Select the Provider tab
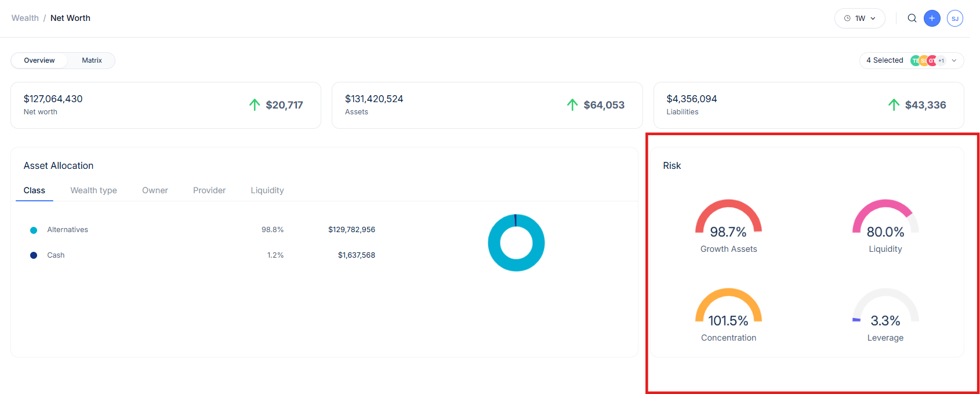Screen dimensions: 980x394 pyautogui.click(x=209, y=190)
